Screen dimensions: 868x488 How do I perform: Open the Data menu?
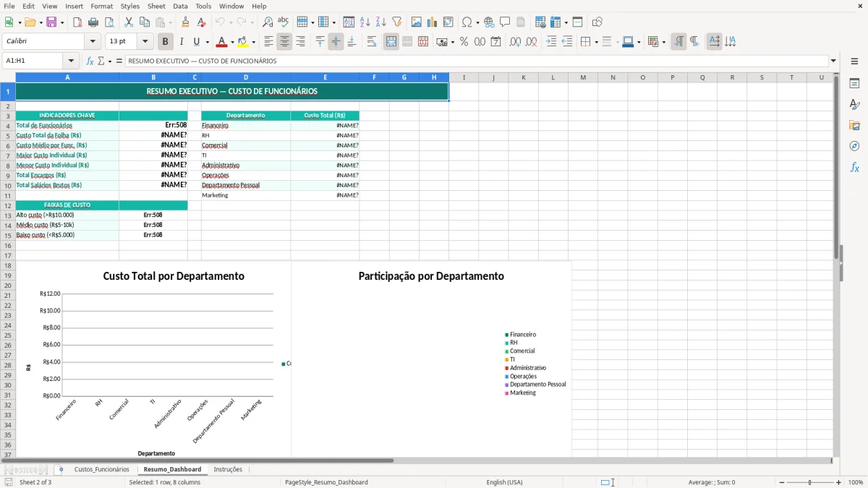tap(181, 6)
